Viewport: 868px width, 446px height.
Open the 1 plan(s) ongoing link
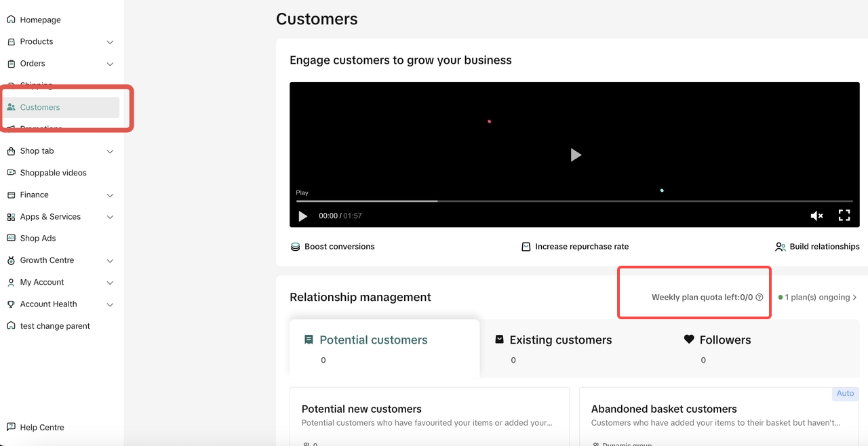pos(818,298)
